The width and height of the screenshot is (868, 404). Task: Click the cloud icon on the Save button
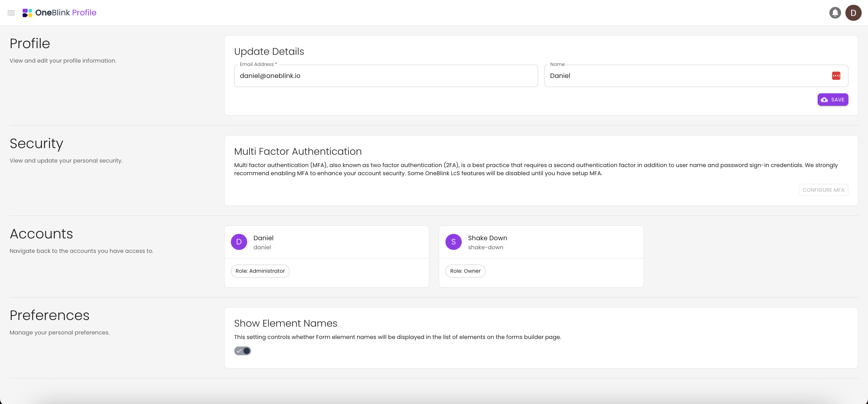824,100
